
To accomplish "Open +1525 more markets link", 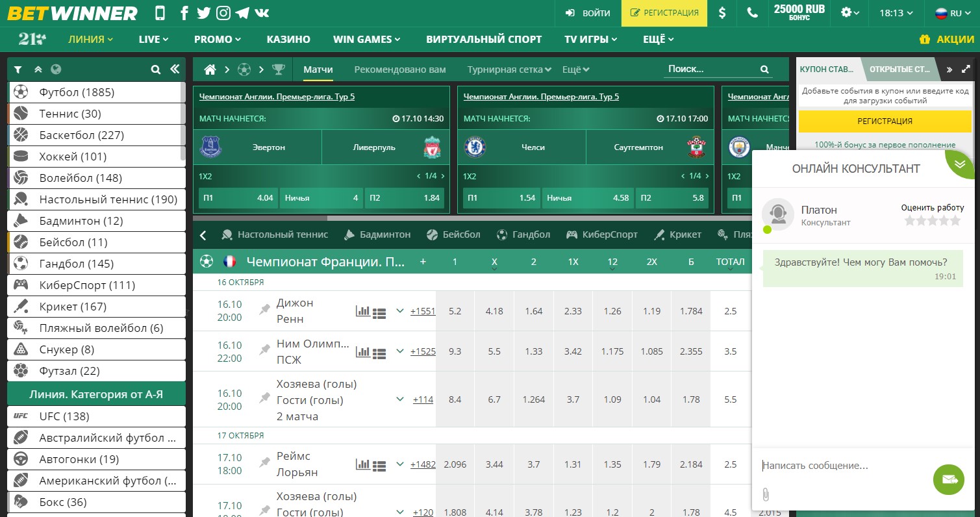I will 423,351.
